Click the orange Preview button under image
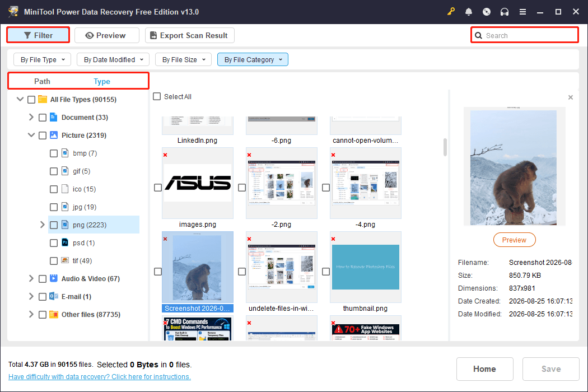Screen dimensions: 588x392 pos(514,240)
